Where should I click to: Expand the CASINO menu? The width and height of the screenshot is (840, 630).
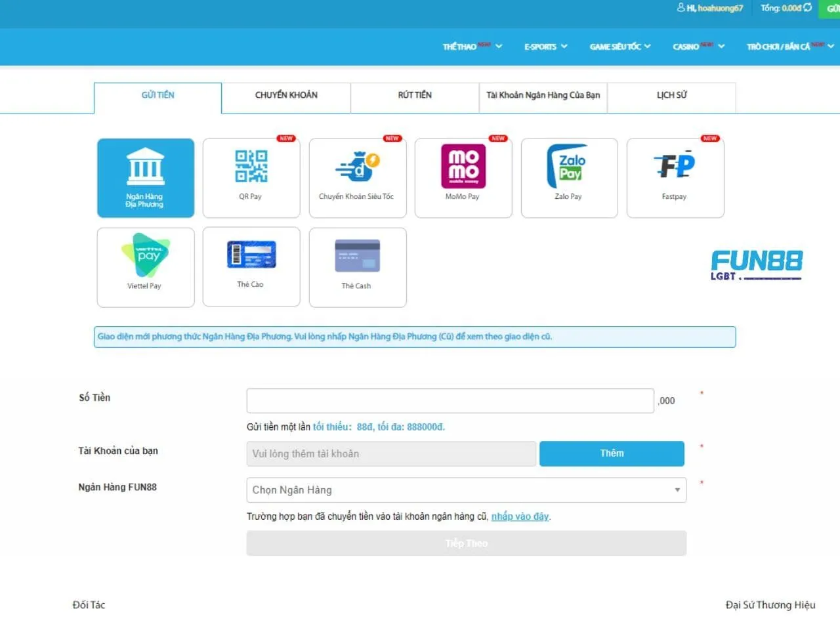click(699, 47)
